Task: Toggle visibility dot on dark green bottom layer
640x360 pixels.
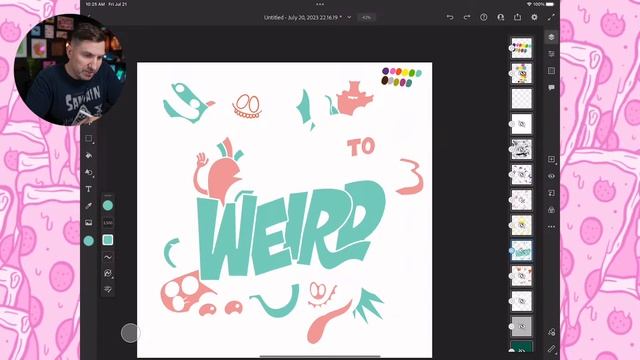Action: point(512,350)
